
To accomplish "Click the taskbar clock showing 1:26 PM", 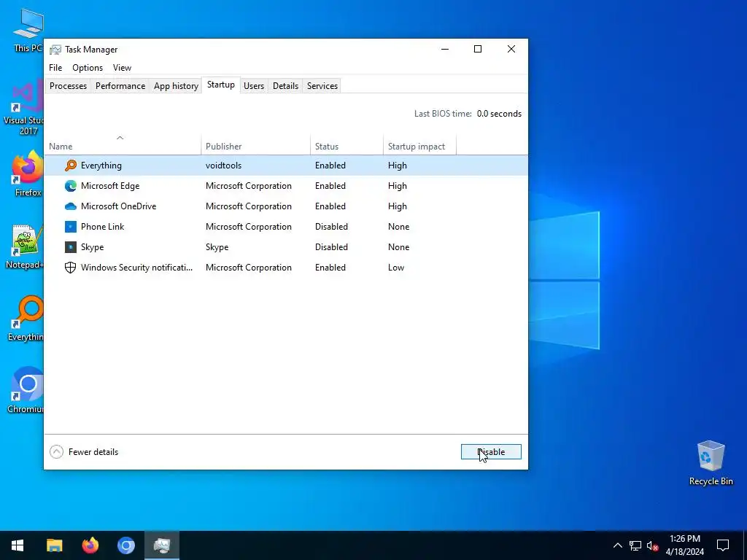I will click(684, 545).
